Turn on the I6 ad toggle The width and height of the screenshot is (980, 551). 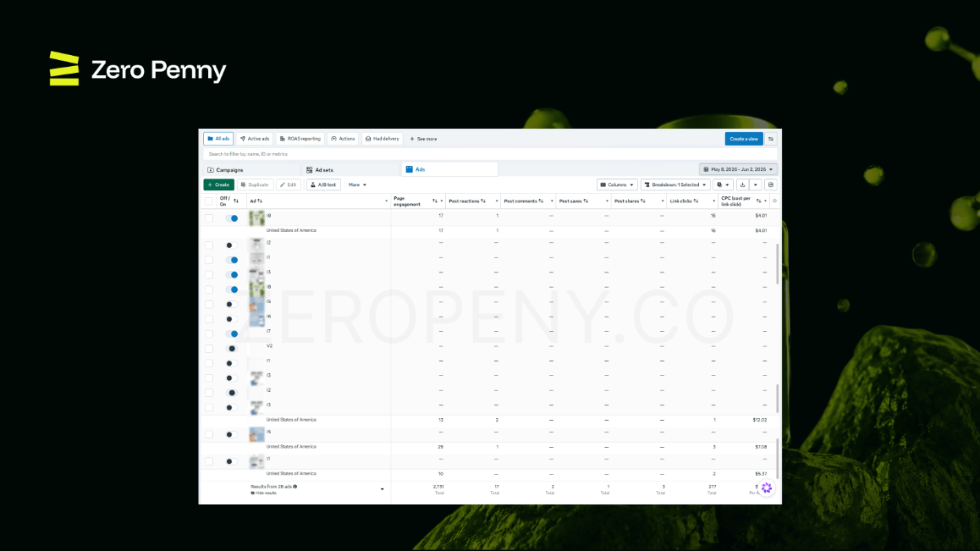[x=232, y=319]
